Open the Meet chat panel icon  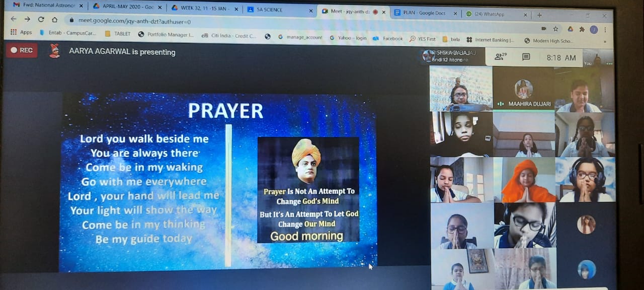526,57
